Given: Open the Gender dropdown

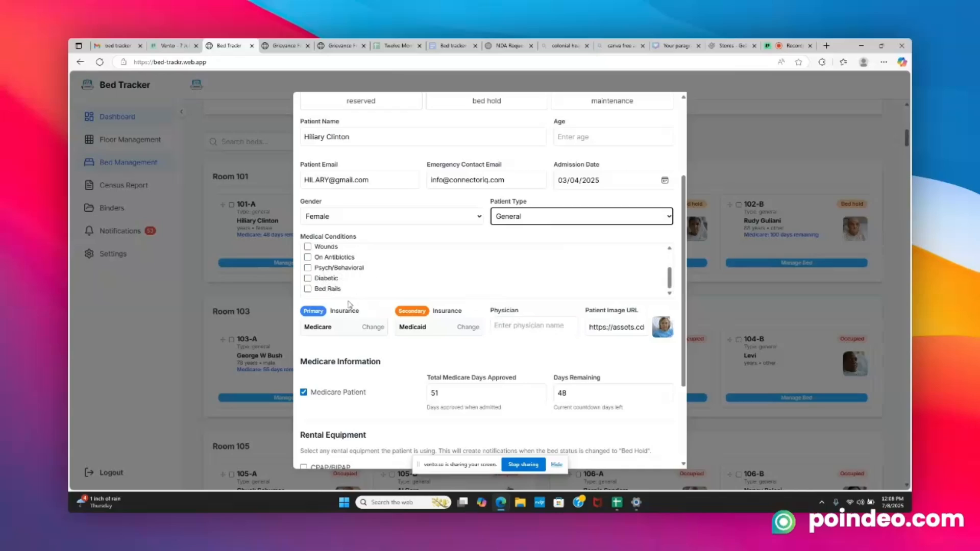Looking at the screenshot, I should 391,216.
